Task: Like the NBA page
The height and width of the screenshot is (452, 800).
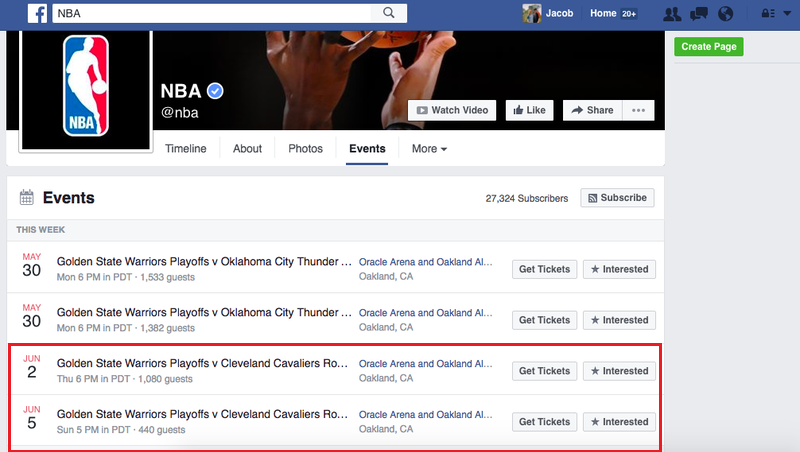Action: pyautogui.click(x=530, y=110)
